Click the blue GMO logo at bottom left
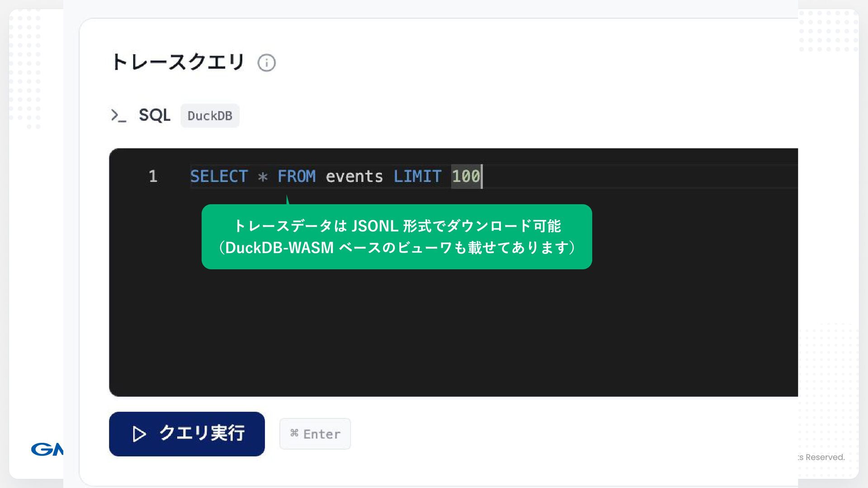This screenshot has height=488, width=868. [47, 449]
